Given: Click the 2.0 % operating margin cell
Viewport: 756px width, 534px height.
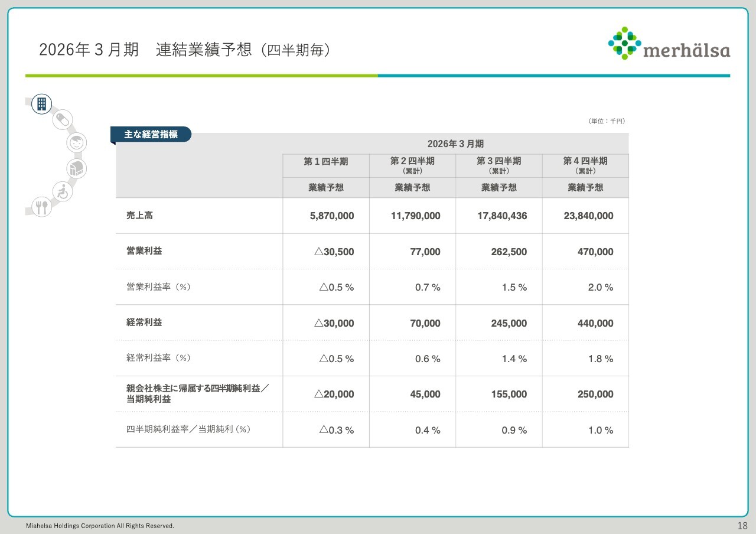Looking at the screenshot, I should (x=601, y=288).
